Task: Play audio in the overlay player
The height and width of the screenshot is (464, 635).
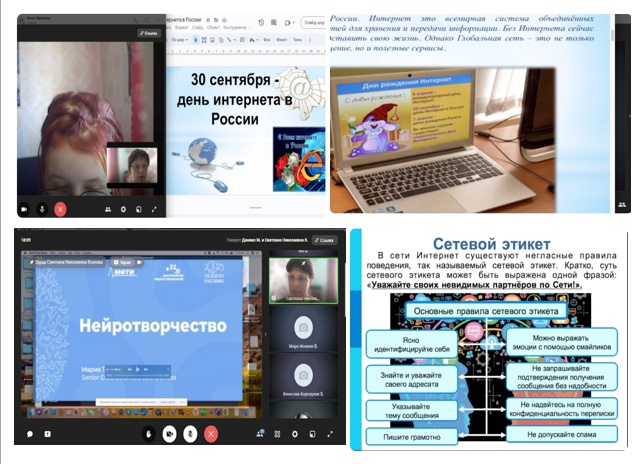Action: 138,369
